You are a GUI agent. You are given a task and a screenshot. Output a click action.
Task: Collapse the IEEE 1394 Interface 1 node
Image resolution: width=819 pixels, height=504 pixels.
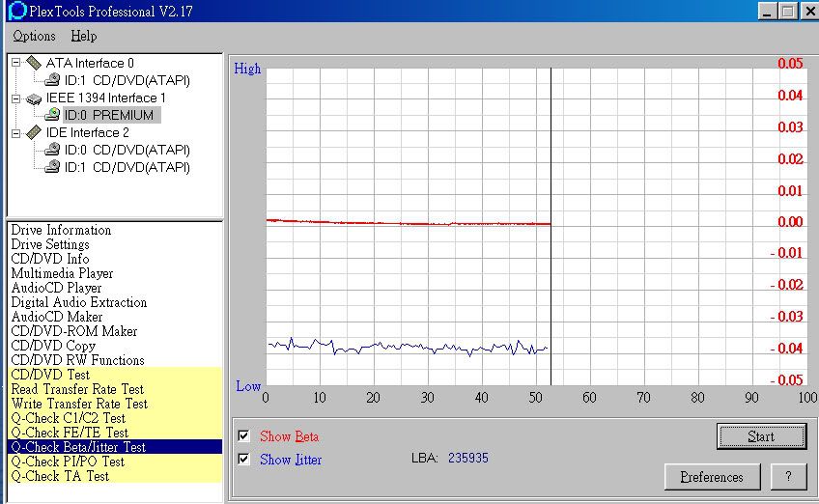point(16,98)
